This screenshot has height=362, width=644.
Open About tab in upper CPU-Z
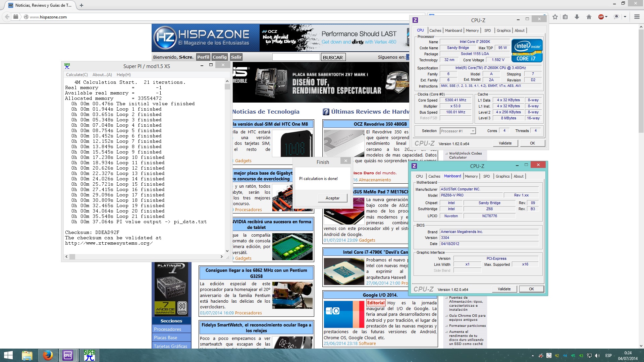[x=520, y=31]
